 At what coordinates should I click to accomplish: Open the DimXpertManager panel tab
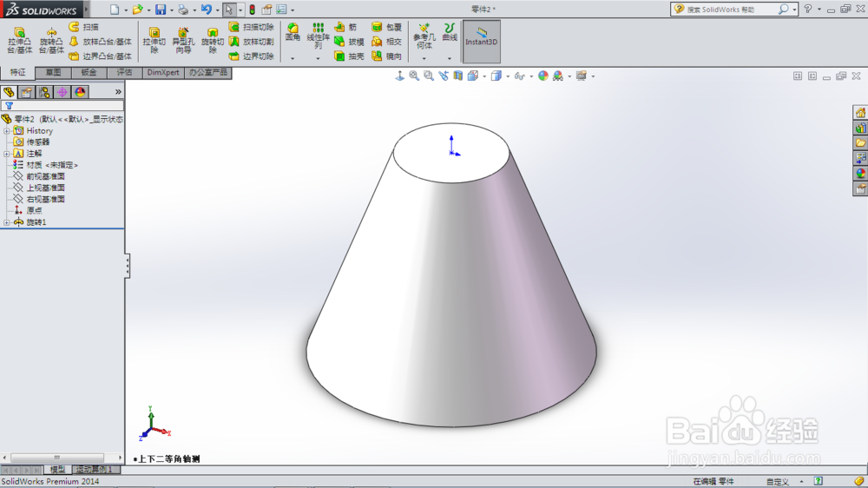62,92
